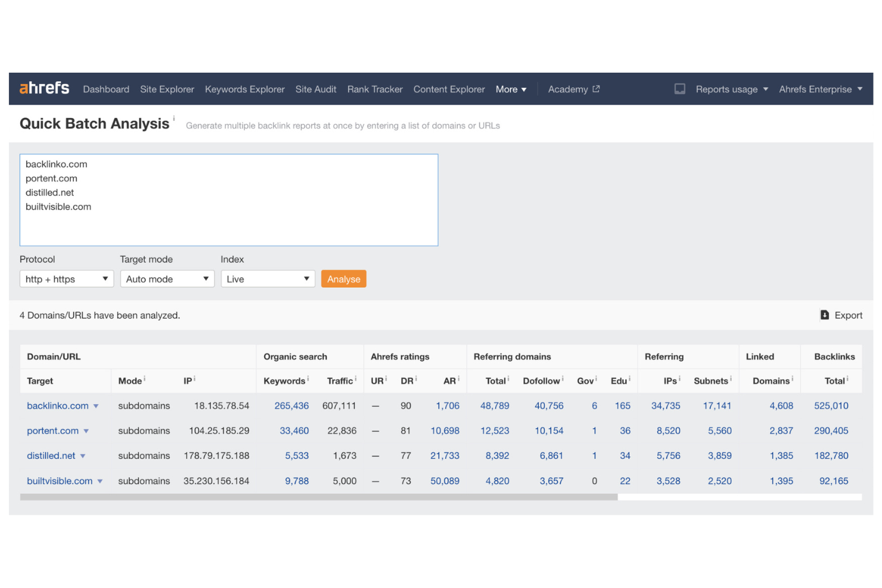This screenshot has height=588, width=882.
Task: Open Keywords Explorer from the top menu
Action: pos(244,89)
